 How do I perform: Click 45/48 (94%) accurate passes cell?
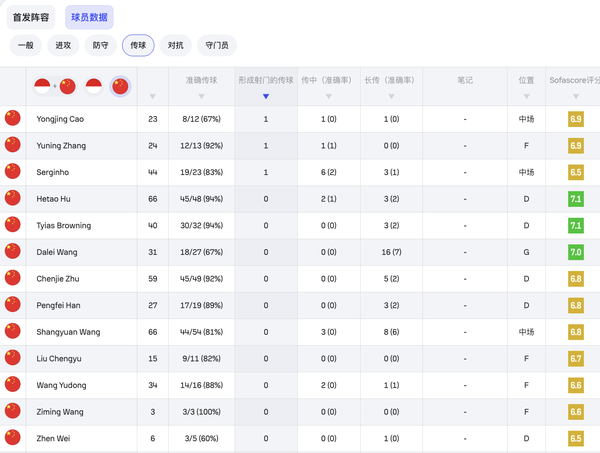tap(202, 199)
